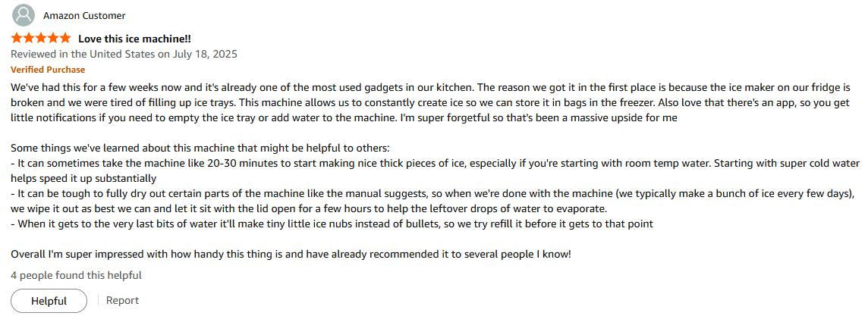Open the "Love this ice machine!!" review title
The height and width of the screenshot is (316, 868).
pos(134,39)
